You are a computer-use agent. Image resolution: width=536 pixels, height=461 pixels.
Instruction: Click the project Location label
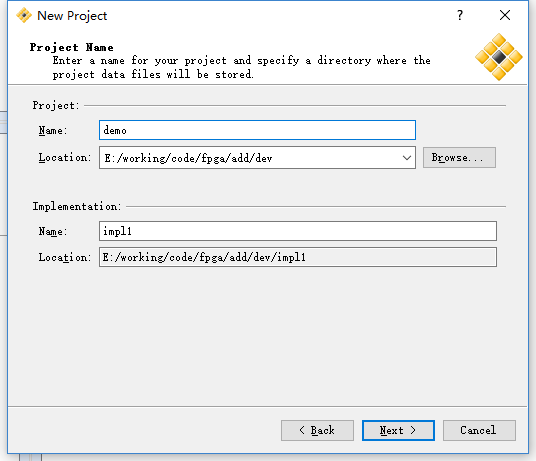pyautogui.click(x=65, y=158)
